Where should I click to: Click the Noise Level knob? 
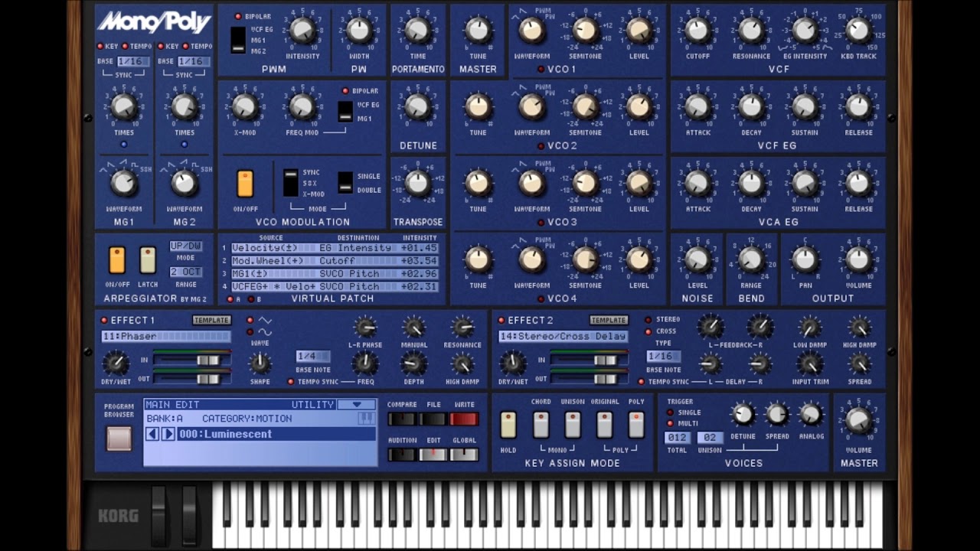pos(697,259)
